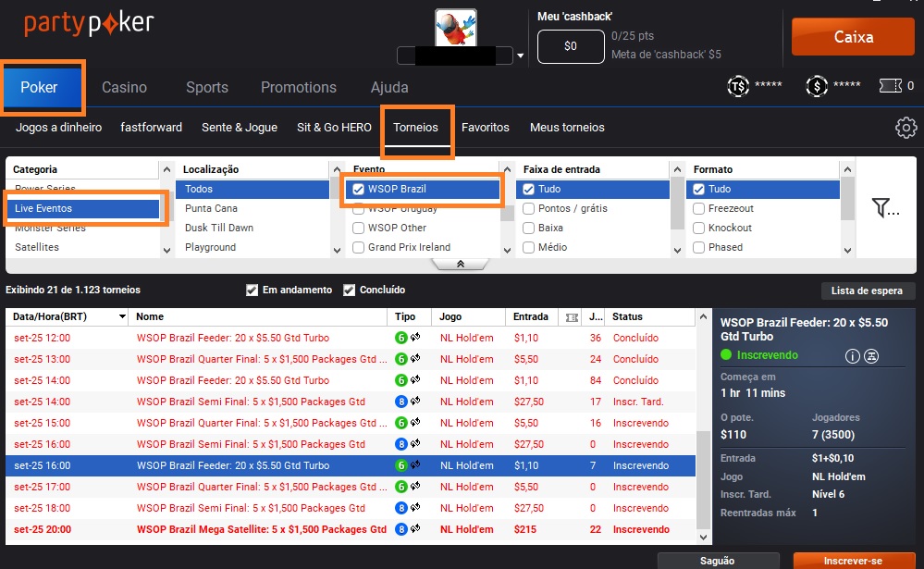
Task: Click the Faixa de entrada scroll-up arrow
Action: coord(678,169)
